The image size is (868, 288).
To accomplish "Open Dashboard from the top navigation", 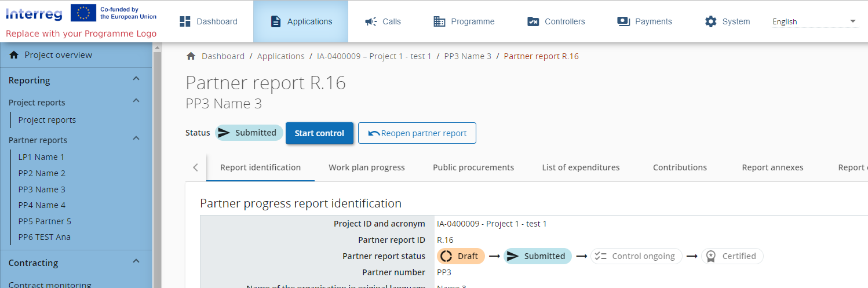I will click(x=209, y=21).
